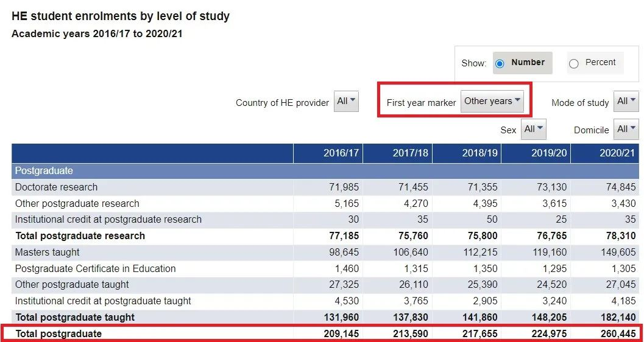This screenshot has height=342, width=644.
Task: Open the First year marker dropdown
Action: tap(492, 102)
